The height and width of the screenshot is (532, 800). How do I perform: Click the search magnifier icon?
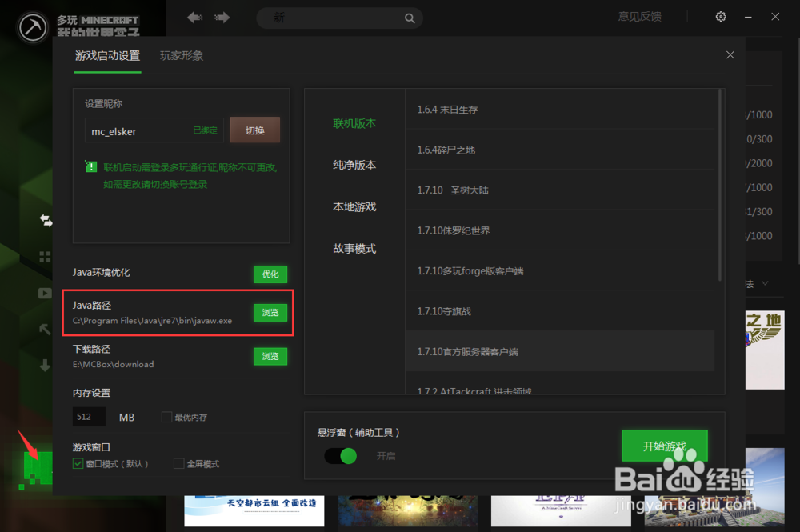(410, 18)
